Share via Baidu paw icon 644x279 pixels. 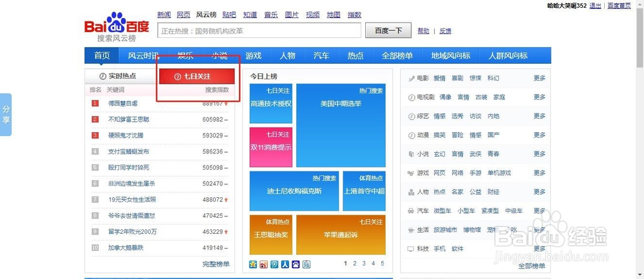(x=296, y=264)
